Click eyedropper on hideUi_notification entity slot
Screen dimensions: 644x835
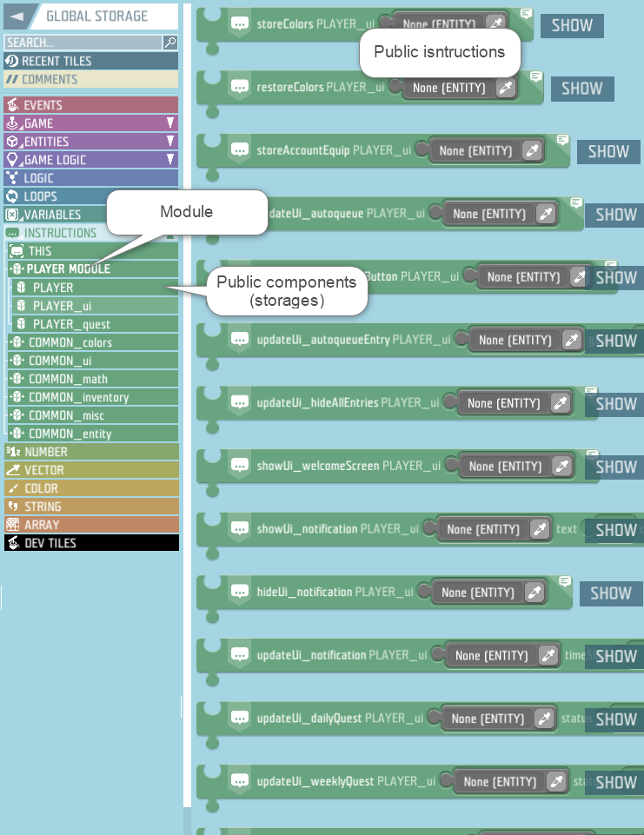[x=534, y=593]
